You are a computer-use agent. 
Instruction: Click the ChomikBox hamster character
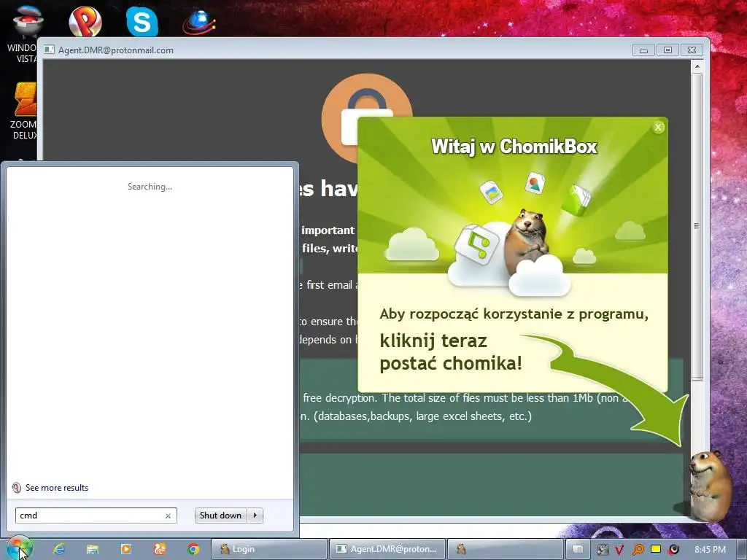click(709, 485)
